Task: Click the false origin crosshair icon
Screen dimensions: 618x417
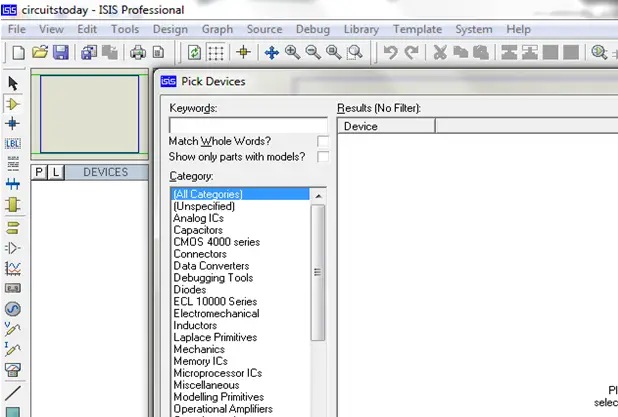Action: [244, 52]
